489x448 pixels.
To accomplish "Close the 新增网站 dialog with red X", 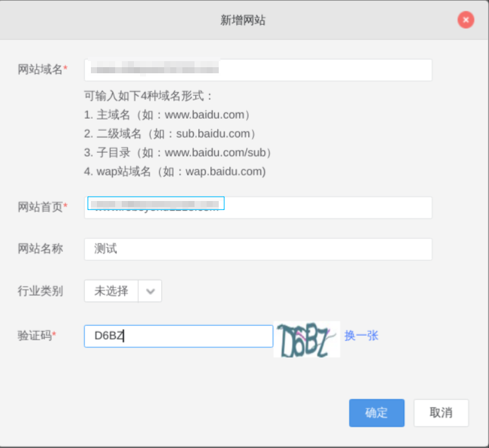I will (465, 20).
